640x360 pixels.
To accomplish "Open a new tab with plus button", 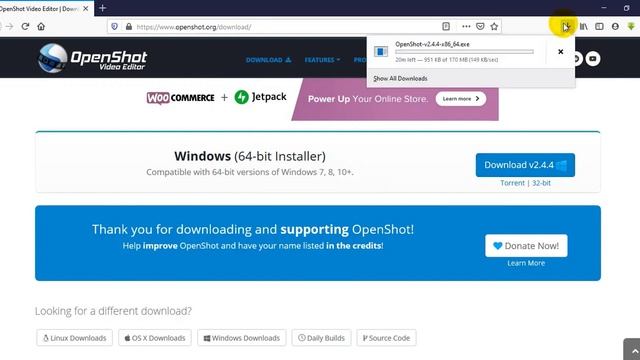I will 102,8.
